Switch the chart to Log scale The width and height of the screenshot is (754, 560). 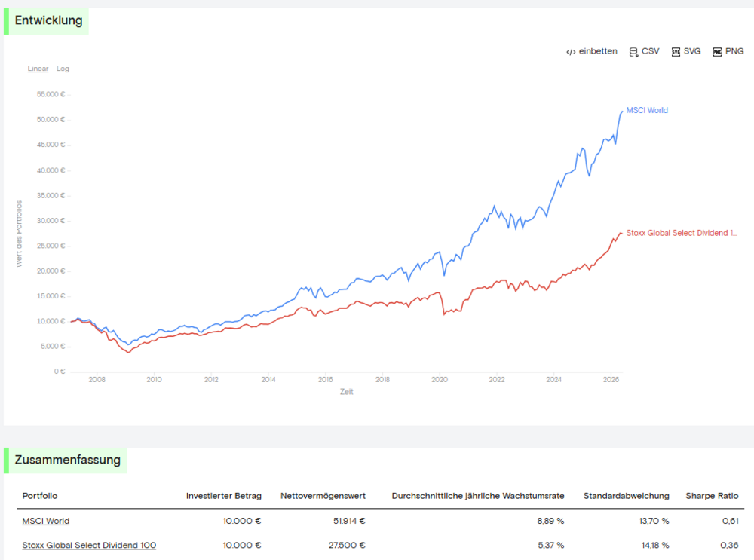(63, 69)
